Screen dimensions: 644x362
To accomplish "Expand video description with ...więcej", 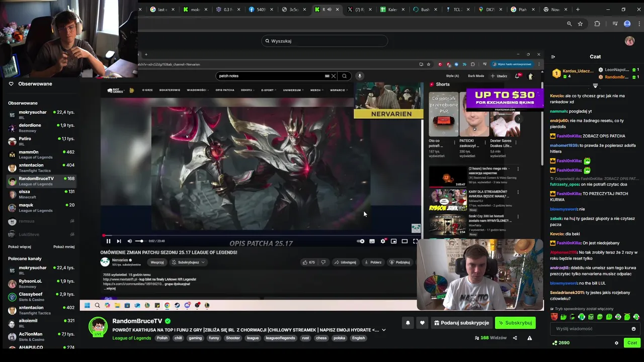I will tap(110, 289).
